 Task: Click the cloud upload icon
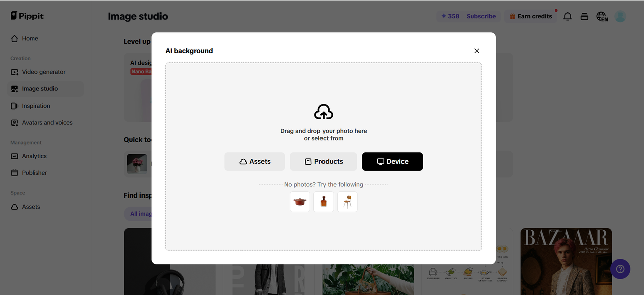[324, 112]
